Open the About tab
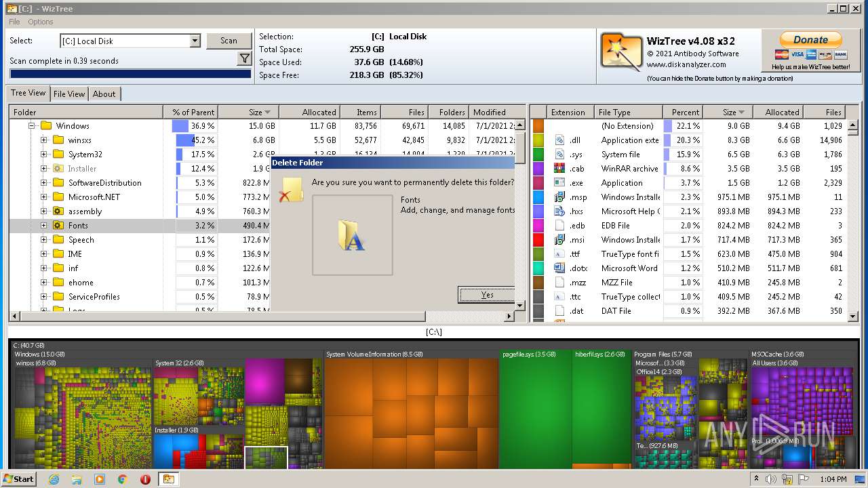This screenshot has height=488, width=868. click(x=104, y=94)
